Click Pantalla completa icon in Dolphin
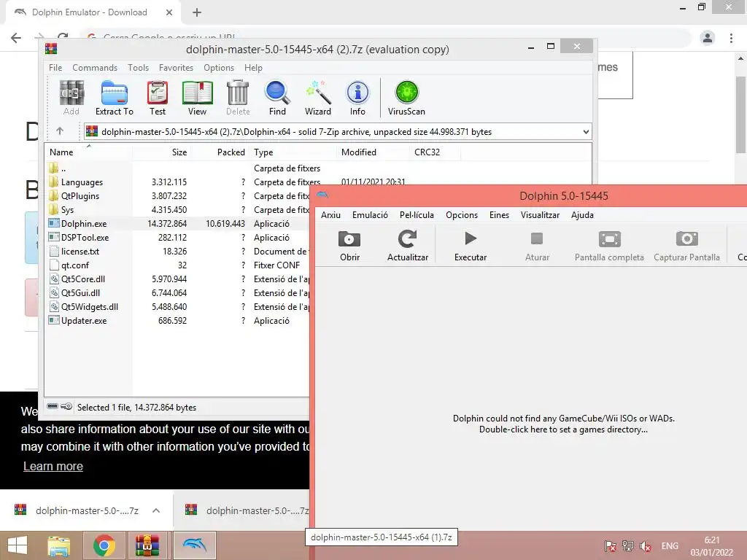This screenshot has width=747, height=560. (609, 246)
